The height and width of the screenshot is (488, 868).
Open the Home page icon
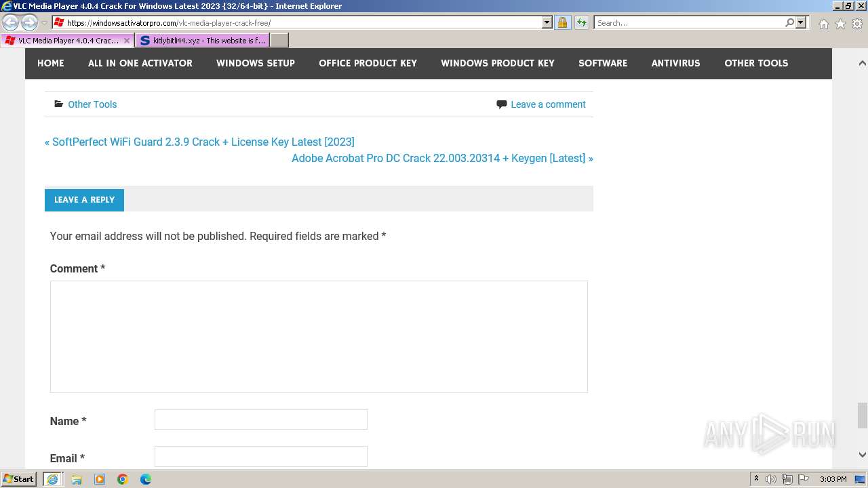(x=823, y=24)
